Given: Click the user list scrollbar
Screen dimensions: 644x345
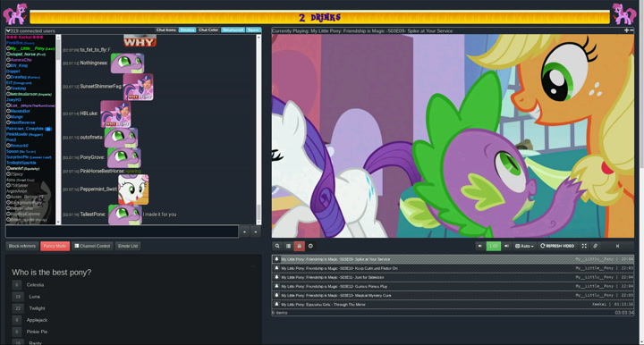Looking at the screenshot, I should click(58, 130).
